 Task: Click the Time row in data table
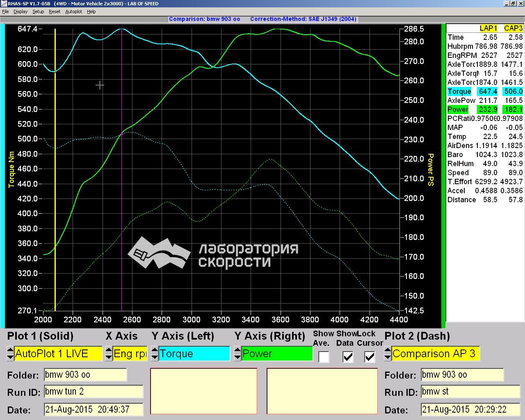click(485, 37)
